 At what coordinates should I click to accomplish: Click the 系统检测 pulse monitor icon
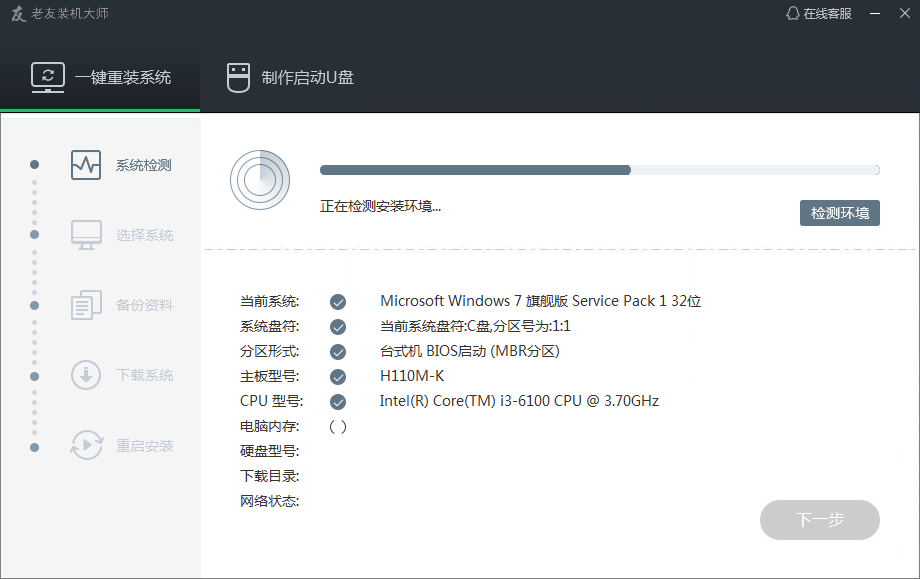[x=86, y=165]
